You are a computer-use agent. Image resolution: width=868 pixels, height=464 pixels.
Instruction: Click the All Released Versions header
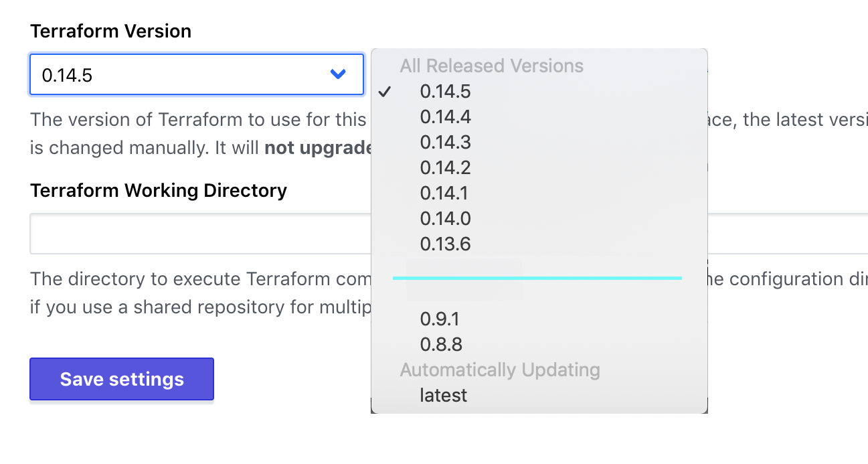pyautogui.click(x=492, y=66)
